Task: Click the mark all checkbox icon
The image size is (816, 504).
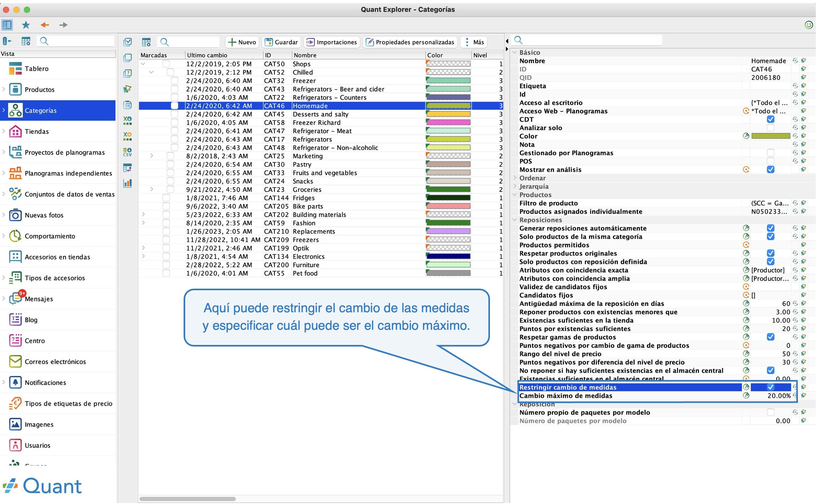Action: coord(127,42)
